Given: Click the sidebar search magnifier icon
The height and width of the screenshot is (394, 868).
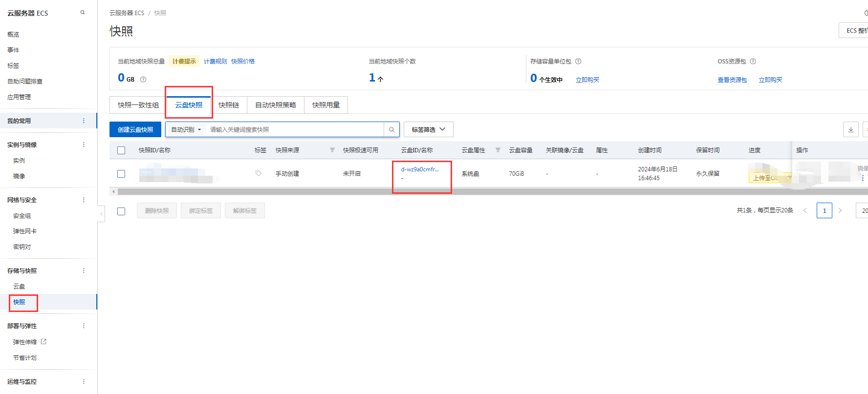Looking at the screenshot, I should click(83, 13).
